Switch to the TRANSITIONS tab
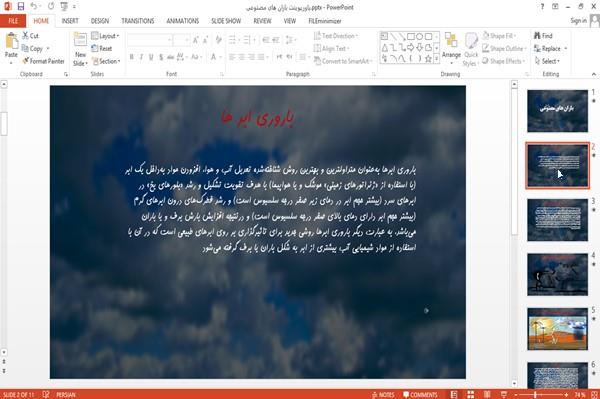Viewport: 600px width, 399px height. (138, 21)
